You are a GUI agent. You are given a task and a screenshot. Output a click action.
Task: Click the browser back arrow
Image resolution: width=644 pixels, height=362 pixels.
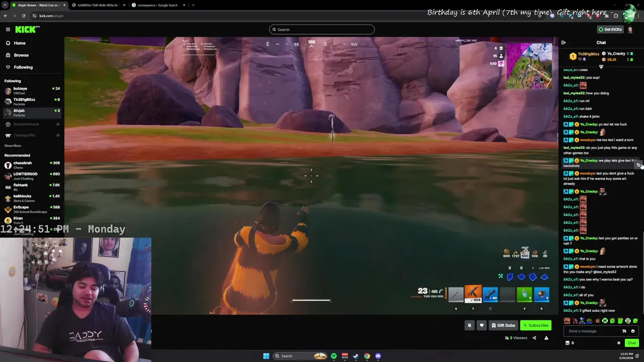click(6, 16)
